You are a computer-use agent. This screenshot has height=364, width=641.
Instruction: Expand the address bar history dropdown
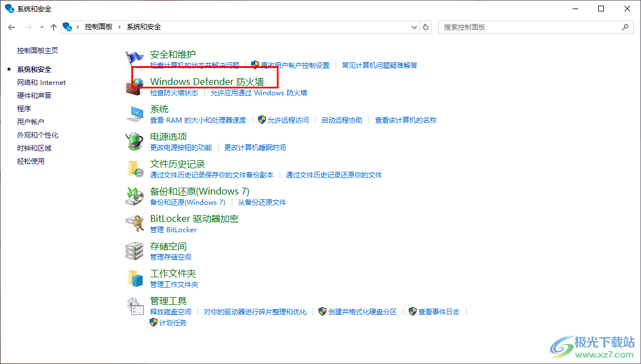point(414,27)
